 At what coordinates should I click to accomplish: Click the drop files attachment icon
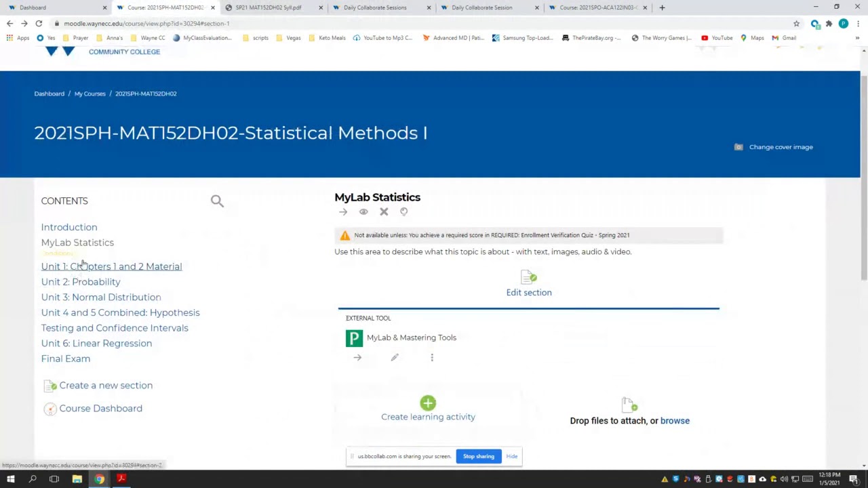[629, 405]
